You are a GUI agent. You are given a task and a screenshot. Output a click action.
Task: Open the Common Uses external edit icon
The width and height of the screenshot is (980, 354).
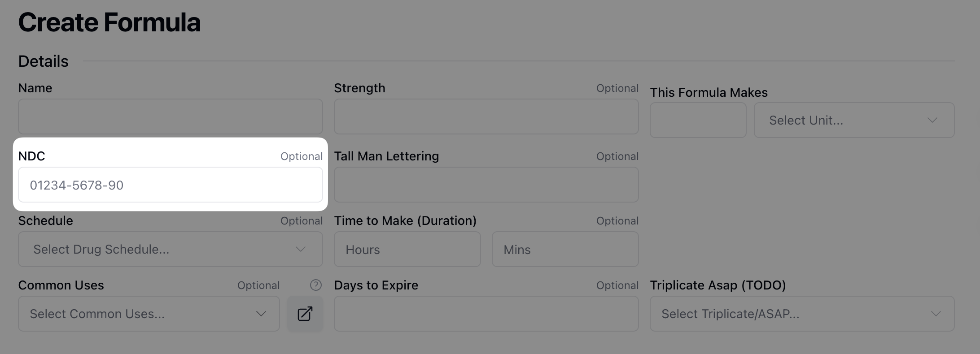point(305,314)
